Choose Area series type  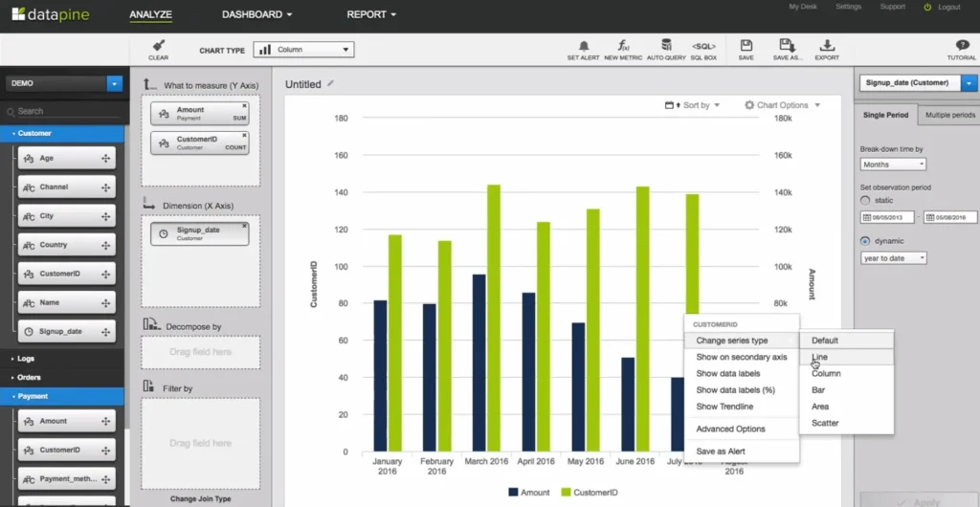click(847, 407)
